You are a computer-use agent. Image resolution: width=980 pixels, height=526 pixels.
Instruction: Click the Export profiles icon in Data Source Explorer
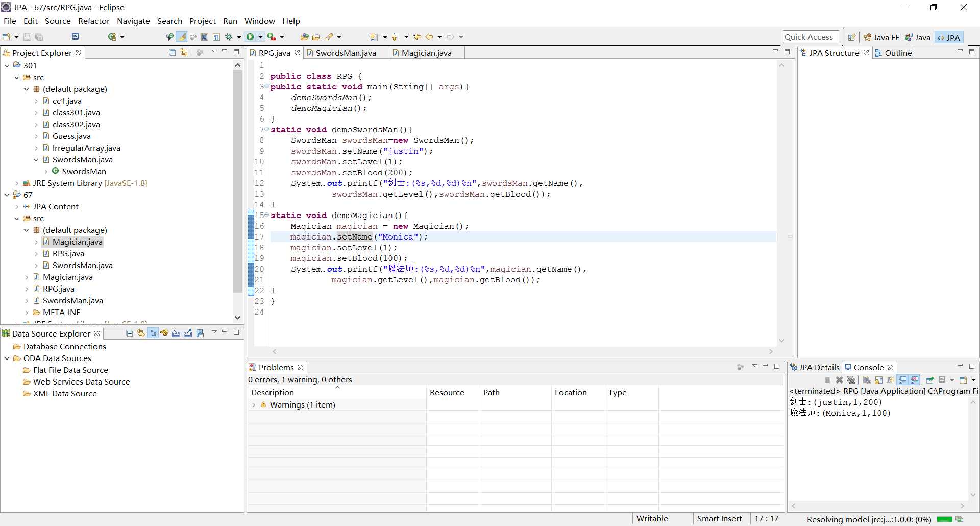(188, 333)
